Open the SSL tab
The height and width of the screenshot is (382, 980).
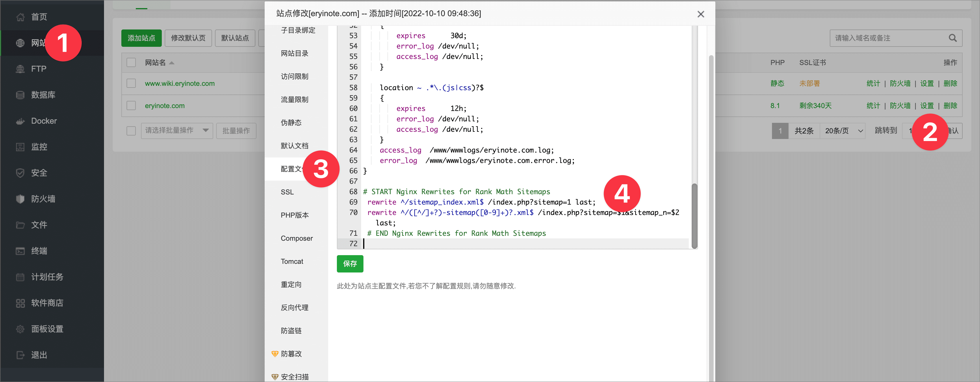click(287, 192)
